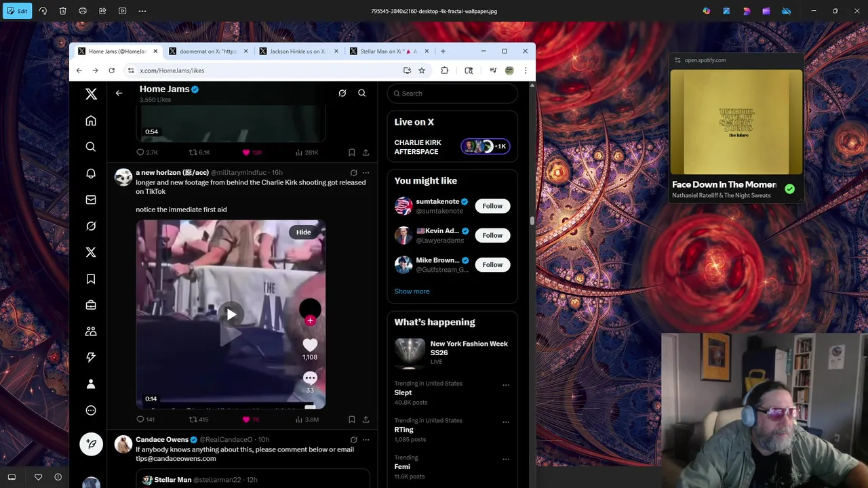Open Photos See more ellipsis menu
868x488 pixels.
(142, 11)
